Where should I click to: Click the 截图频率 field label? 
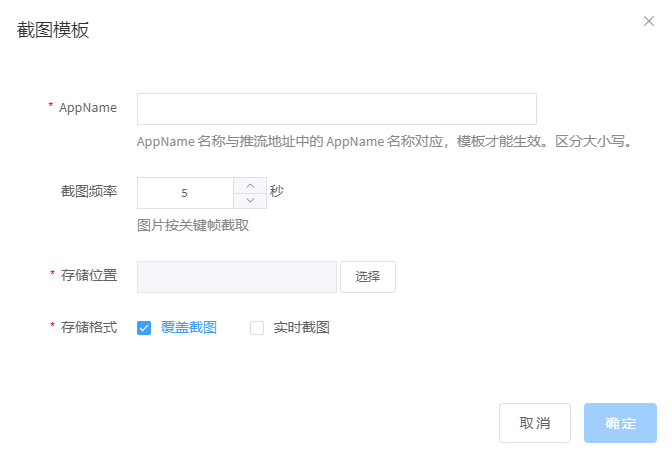click(x=89, y=191)
